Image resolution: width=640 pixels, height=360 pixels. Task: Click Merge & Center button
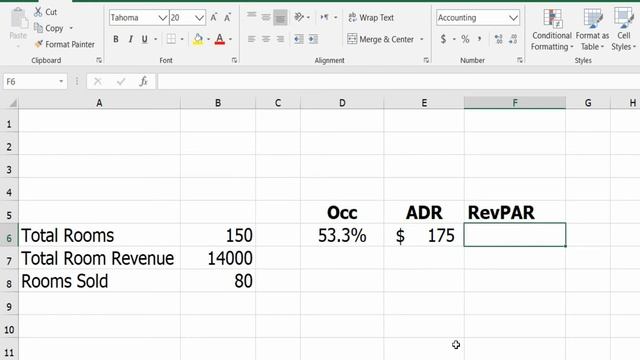click(380, 39)
